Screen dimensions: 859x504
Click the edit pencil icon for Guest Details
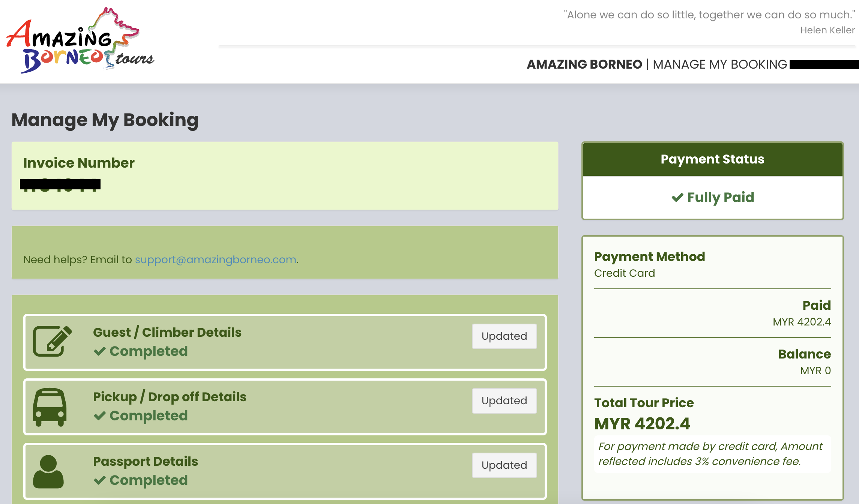pos(53,341)
